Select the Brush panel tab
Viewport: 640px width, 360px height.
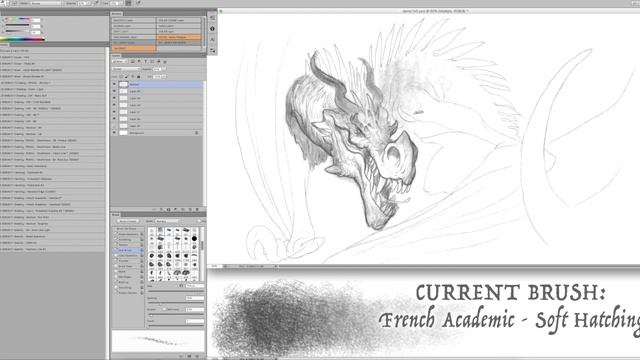116,215
